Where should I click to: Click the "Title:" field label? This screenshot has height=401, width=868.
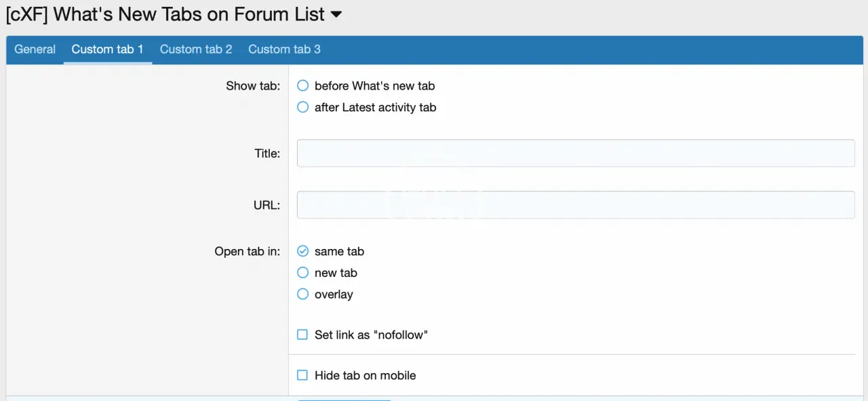[x=267, y=154]
